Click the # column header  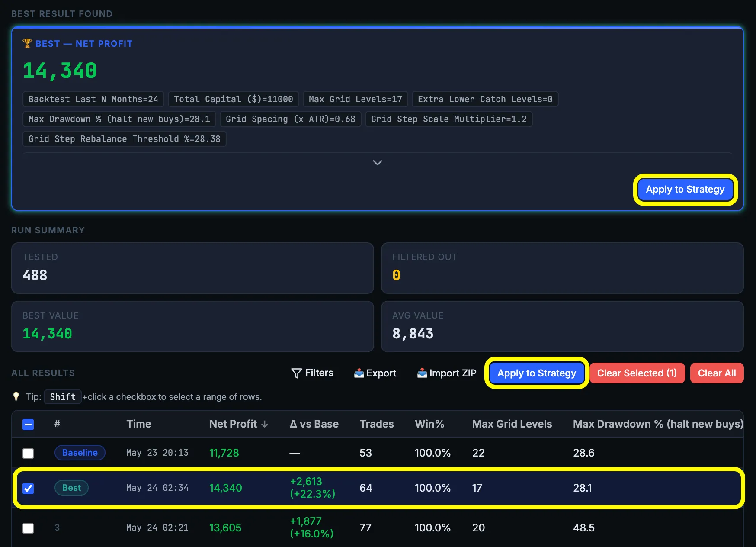pyautogui.click(x=57, y=424)
